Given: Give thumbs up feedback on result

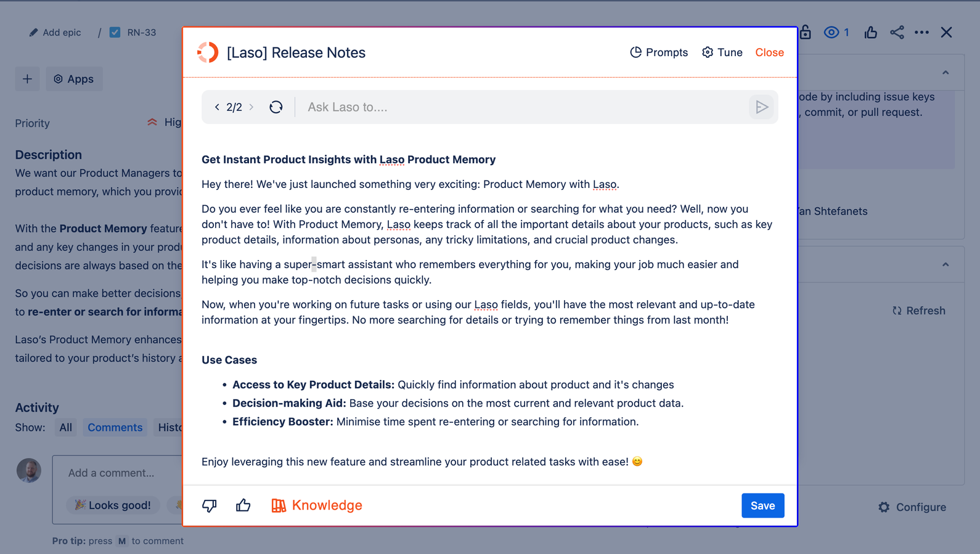Looking at the screenshot, I should pyautogui.click(x=243, y=505).
